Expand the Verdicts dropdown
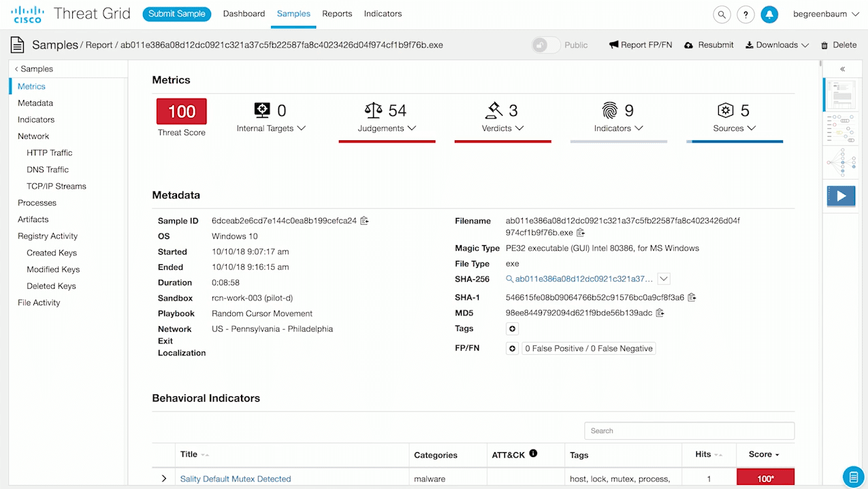Image resolution: width=868 pixels, height=489 pixels. tap(502, 128)
